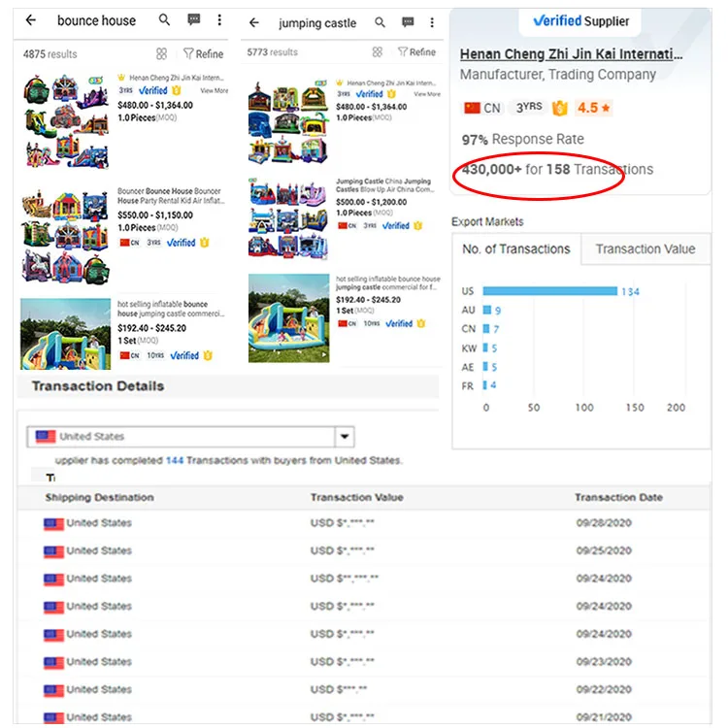This screenshot has height=728, width=728.
Task: Open Bouncer Bounce House listing title
Action: coord(171,196)
